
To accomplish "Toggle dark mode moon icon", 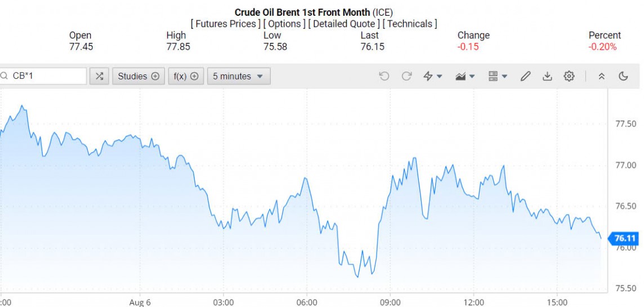I will 623,76.
